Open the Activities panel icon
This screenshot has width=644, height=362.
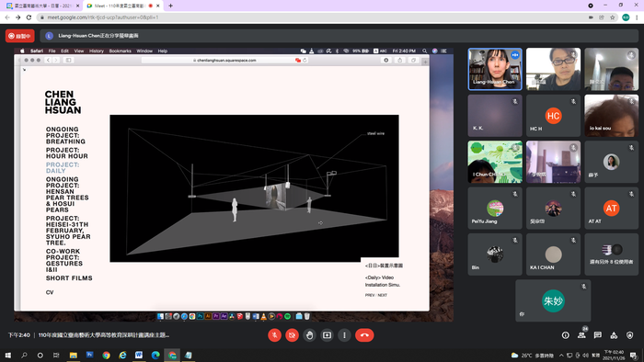614,335
